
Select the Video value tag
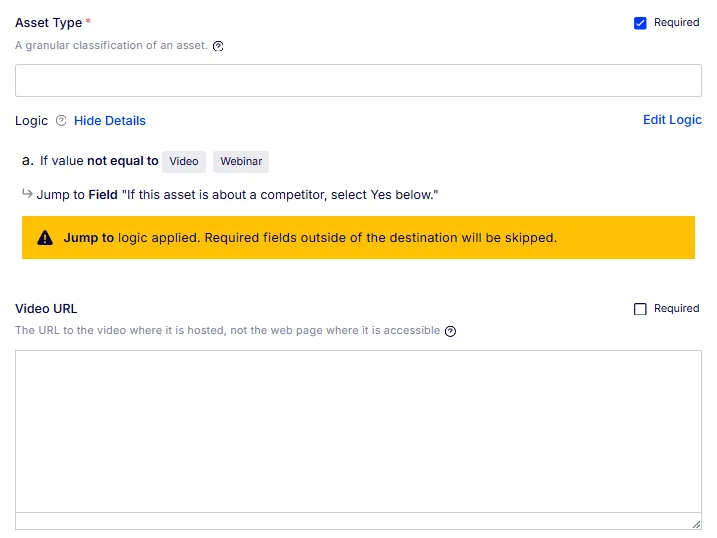[x=184, y=161]
